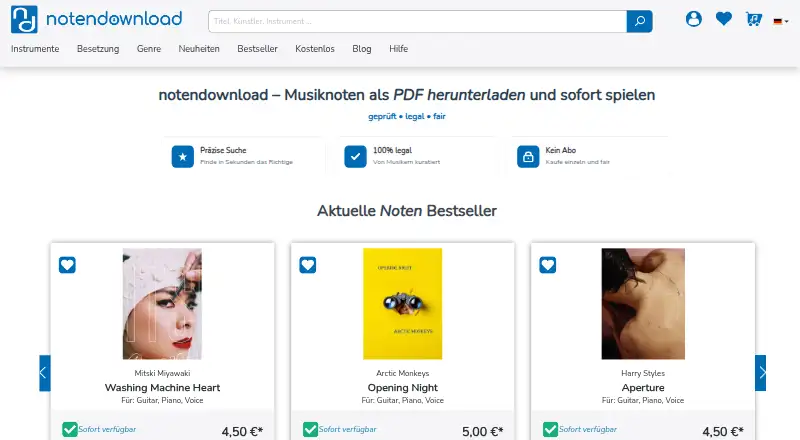Open the Besetzung menu
Screen dimensions: 800x440
coord(98,49)
